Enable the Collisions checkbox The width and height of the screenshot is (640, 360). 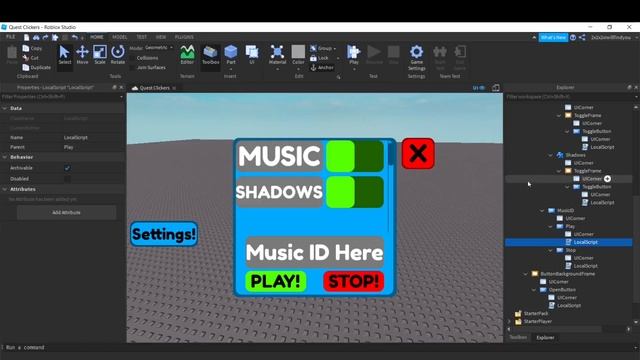click(132, 58)
